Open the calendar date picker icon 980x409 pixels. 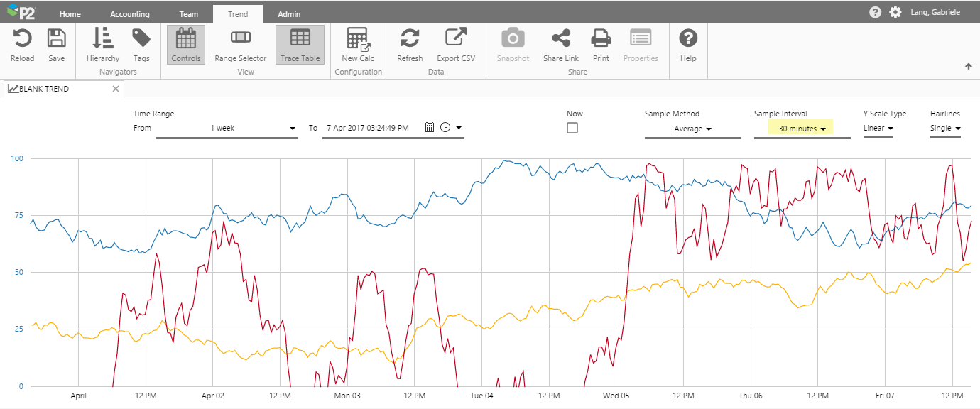pyautogui.click(x=430, y=128)
